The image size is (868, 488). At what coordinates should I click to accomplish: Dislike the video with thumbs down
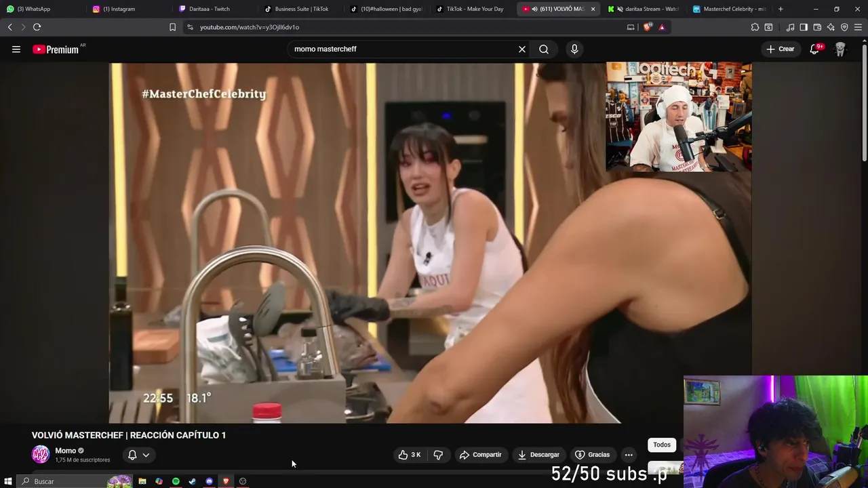438,455
